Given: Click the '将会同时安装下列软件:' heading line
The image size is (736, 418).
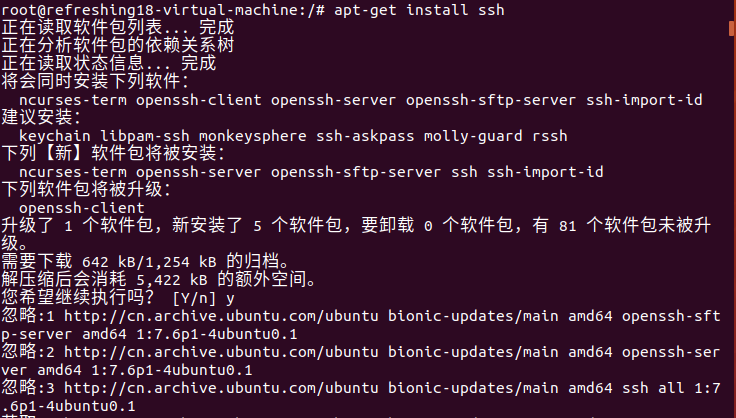Looking at the screenshot, I should pos(95,82).
